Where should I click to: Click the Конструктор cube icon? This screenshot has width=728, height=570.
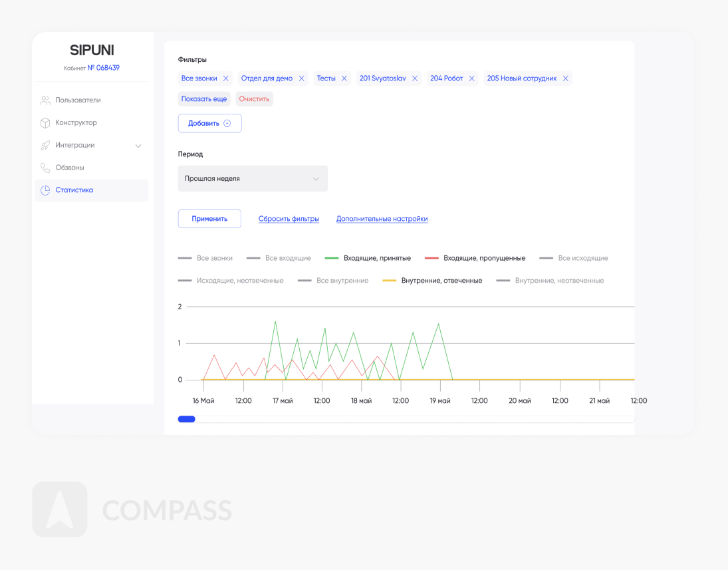tap(45, 123)
